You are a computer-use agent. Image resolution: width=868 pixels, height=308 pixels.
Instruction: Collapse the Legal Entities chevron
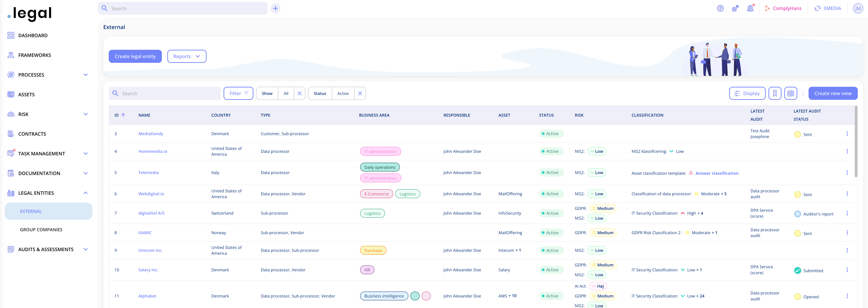tap(86, 193)
